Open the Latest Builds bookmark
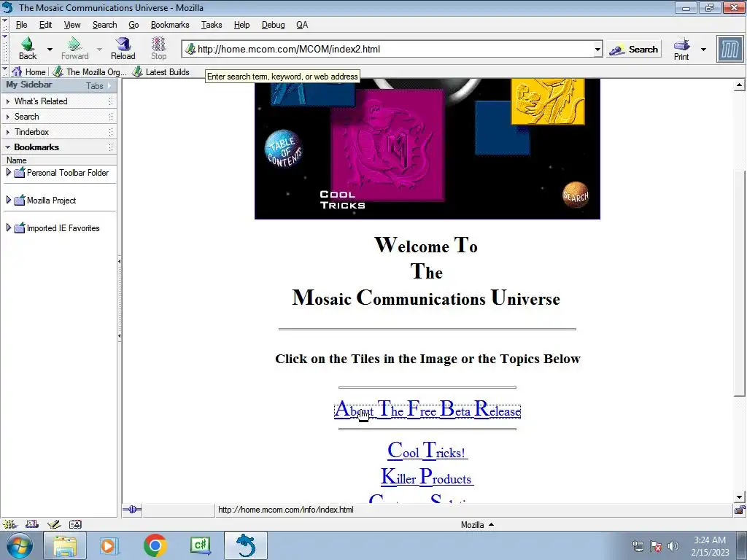Viewport: 747px width, 560px height. click(x=161, y=72)
